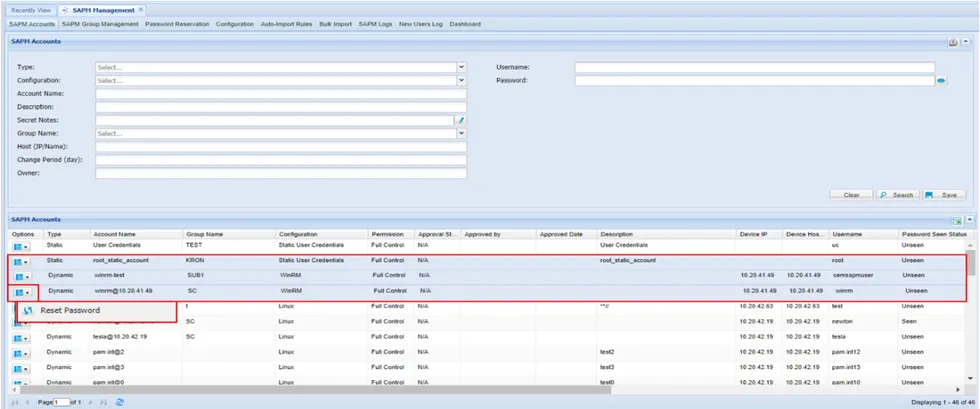The height and width of the screenshot is (409, 980).
Task: Open options icon for winrm@10.20.41.49 row
Action: [21, 292]
